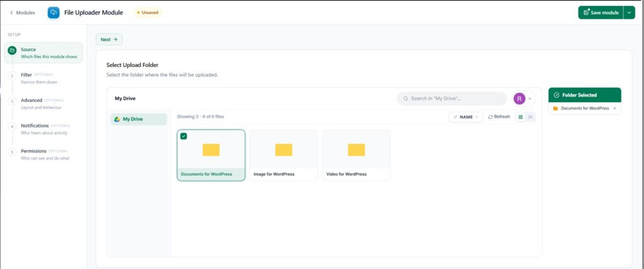Click the orange folder icon in selected panel
This screenshot has width=644, height=269.
point(556,108)
